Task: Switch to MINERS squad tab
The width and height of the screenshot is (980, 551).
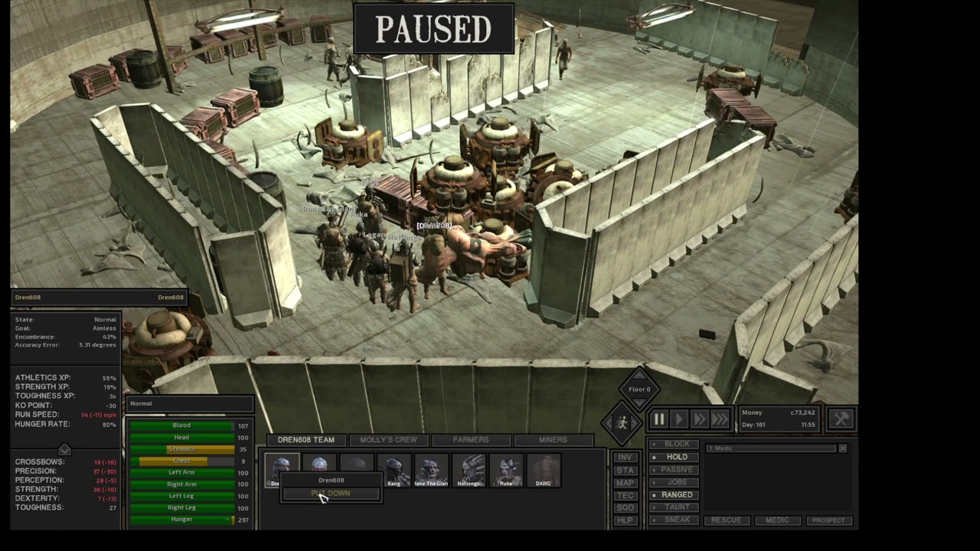Action: point(553,440)
